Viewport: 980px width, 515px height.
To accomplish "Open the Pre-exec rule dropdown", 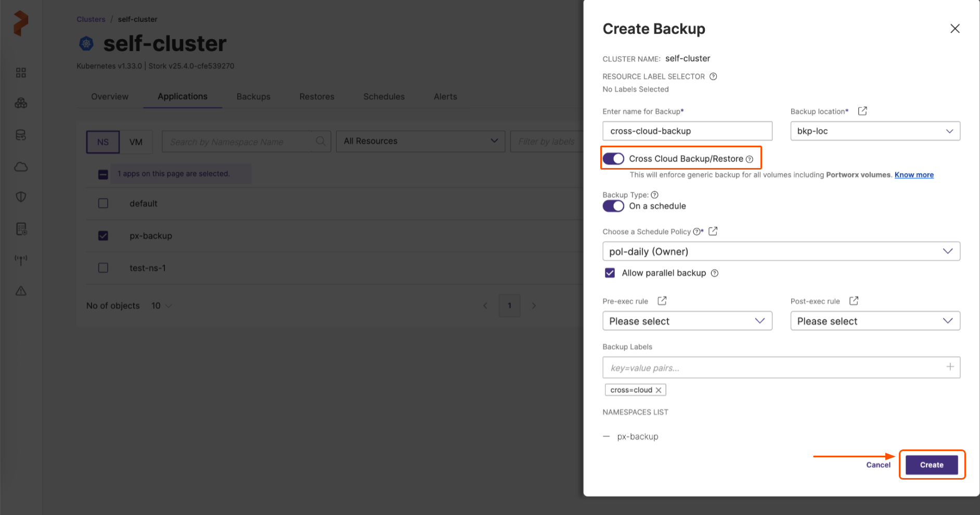I will click(687, 321).
